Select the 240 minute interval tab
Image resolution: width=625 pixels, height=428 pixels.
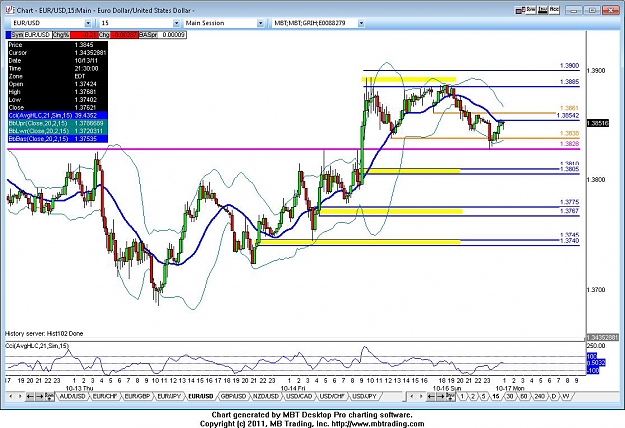(539, 397)
